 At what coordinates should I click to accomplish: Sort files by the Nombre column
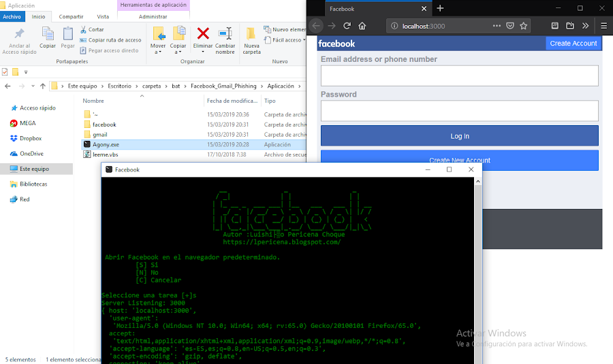pyautogui.click(x=93, y=101)
